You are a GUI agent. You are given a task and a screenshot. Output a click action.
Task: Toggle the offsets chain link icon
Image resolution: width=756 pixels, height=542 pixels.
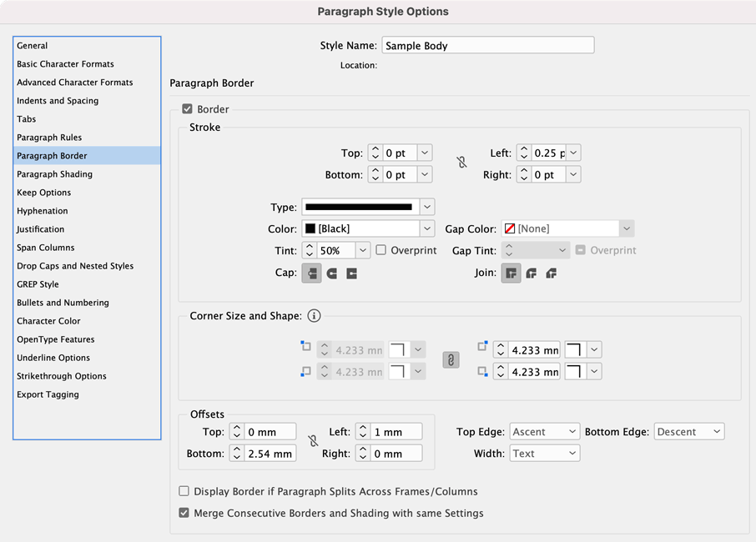pyautogui.click(x=314, y=441)
